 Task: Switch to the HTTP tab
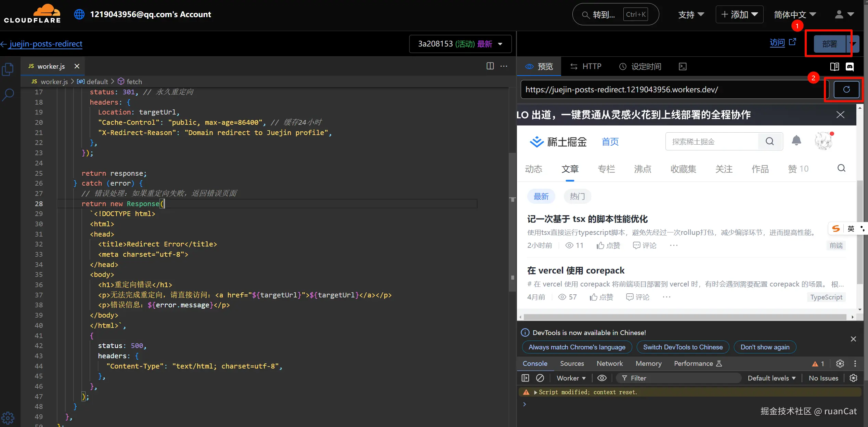[x=586, y=66]
